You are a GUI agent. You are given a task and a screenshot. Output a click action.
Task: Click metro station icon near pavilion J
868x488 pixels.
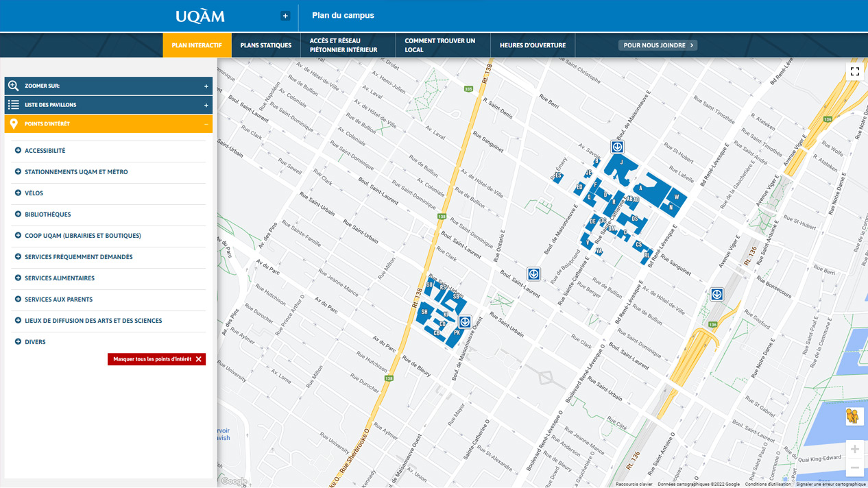tap(617, 147)
